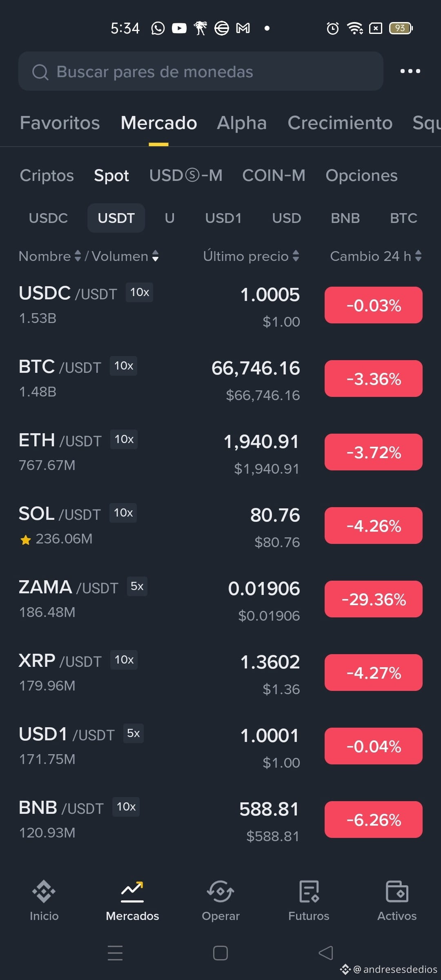The height and width of the screenshot is (980, 441).
Task: Tap the Android back navigation triangle
Action: (326, 953)
